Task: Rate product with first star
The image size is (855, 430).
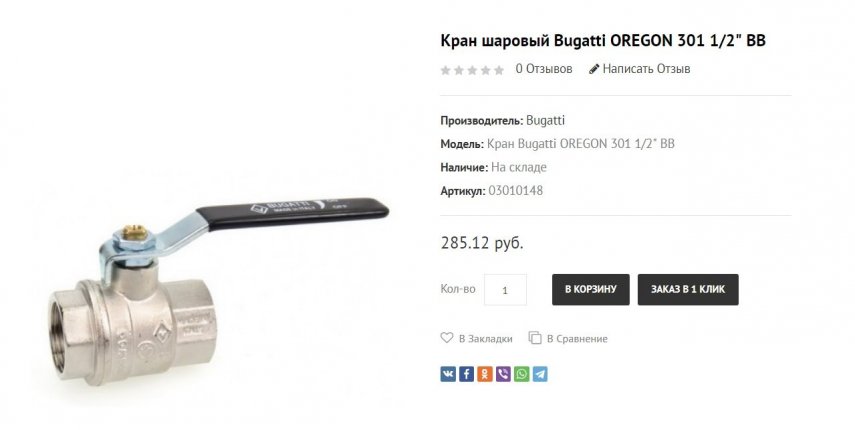Action: 445,70
